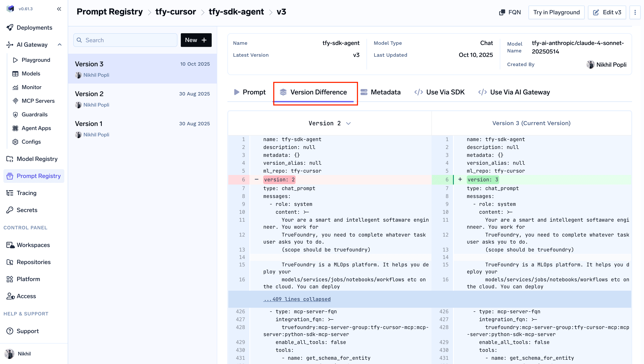Open Deployments via rocket icon
Viewport: 644px width, 364px height.
click(x=10, y=27)
